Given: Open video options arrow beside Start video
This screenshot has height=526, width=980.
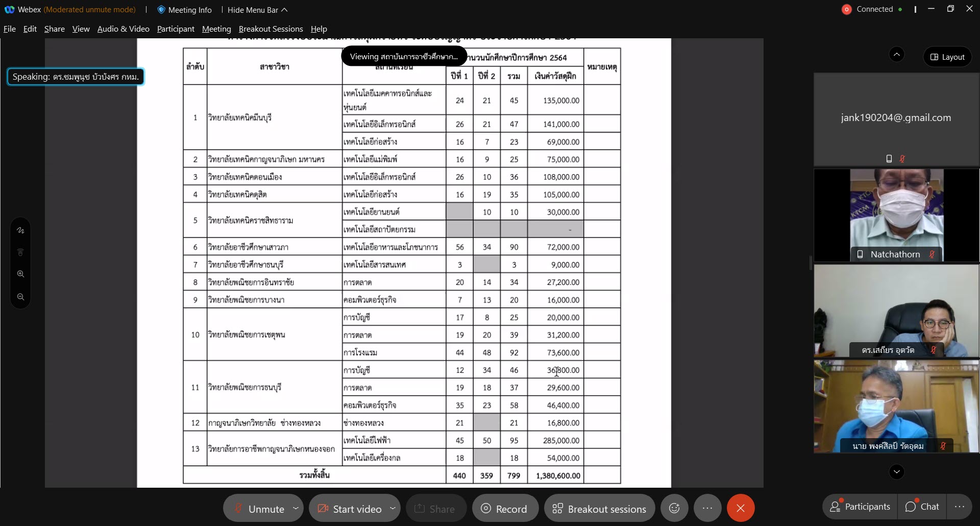Looking at the screenshot, I should (x=393, y=509).
